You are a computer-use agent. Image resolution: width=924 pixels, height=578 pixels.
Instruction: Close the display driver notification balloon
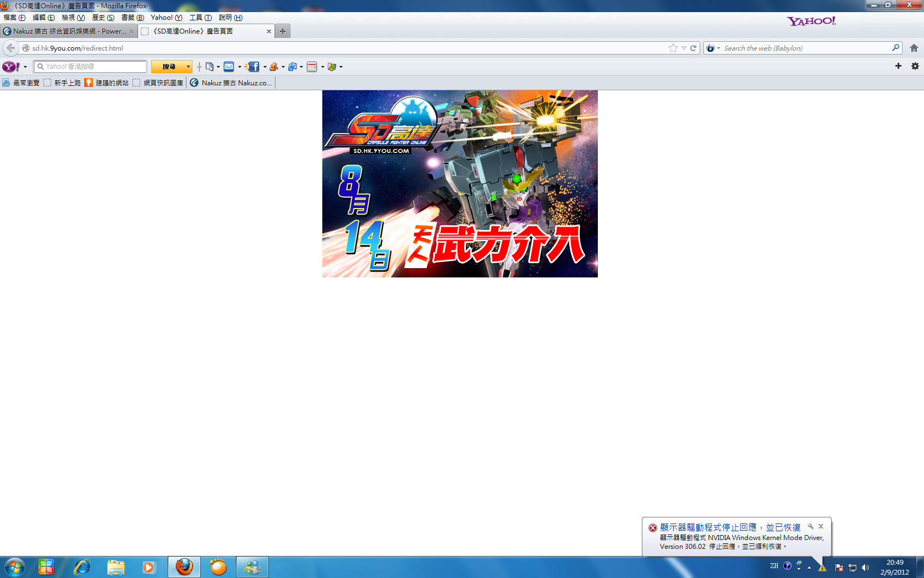tap(821, 526)
